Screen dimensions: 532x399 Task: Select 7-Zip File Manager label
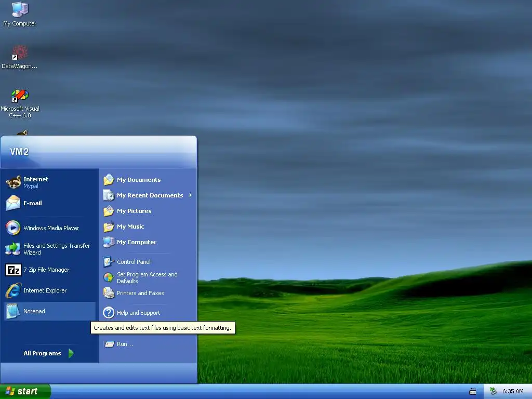pos(46,270)
